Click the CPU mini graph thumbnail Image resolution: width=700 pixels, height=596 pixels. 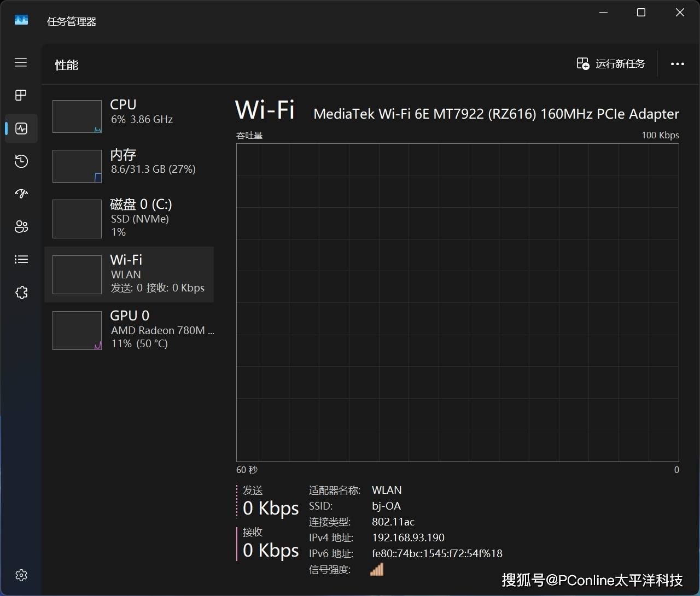pos(77,116)
